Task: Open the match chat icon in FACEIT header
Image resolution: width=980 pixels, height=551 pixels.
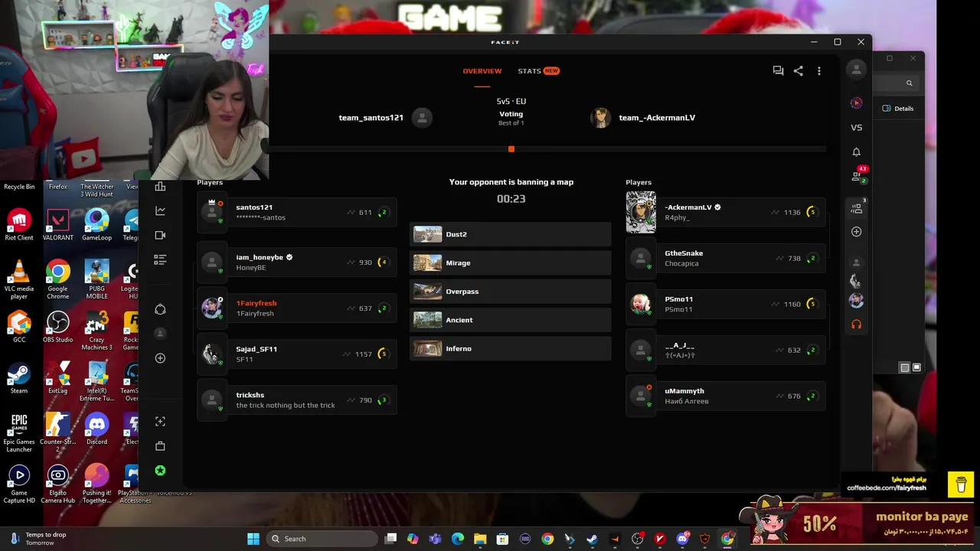Action: (778, 70)
